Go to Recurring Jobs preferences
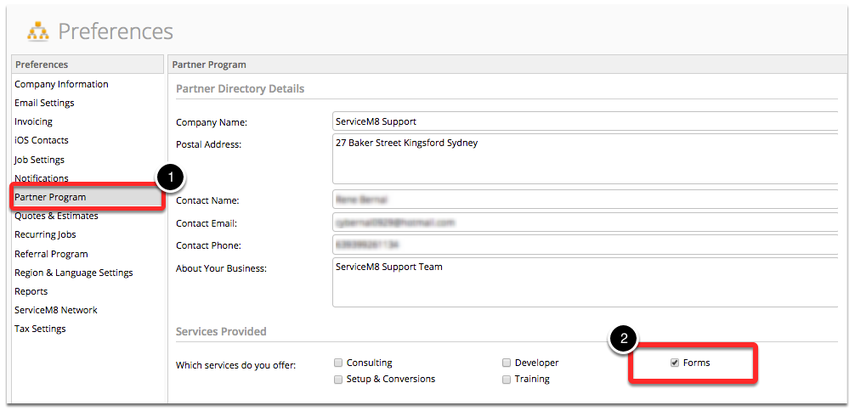The image size is (855, 411). pos(45,234)
